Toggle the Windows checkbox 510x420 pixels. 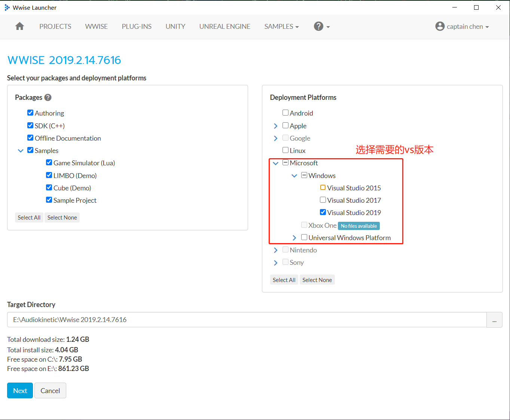point(304,175)
